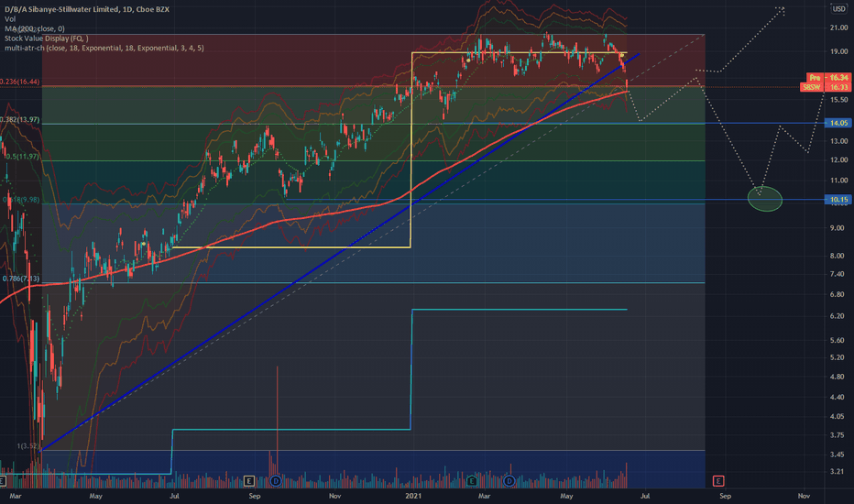This screenshot has height=504, width=854.
Task: Click the 3.45 price axis value
Action: pyautogui.click(x=838, y=455)
